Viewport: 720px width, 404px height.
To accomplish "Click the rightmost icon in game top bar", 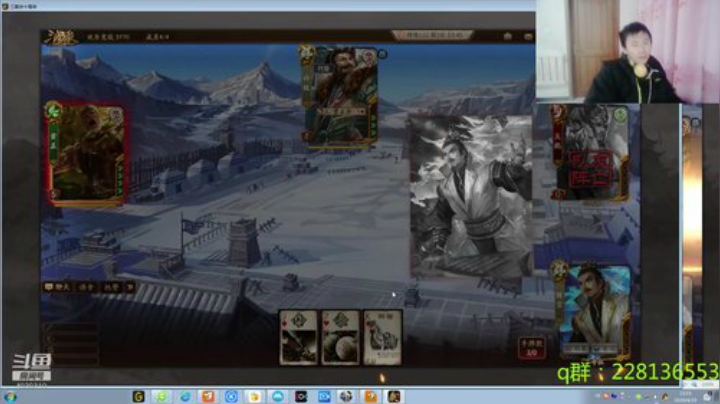I will click(x=528, y=36).
